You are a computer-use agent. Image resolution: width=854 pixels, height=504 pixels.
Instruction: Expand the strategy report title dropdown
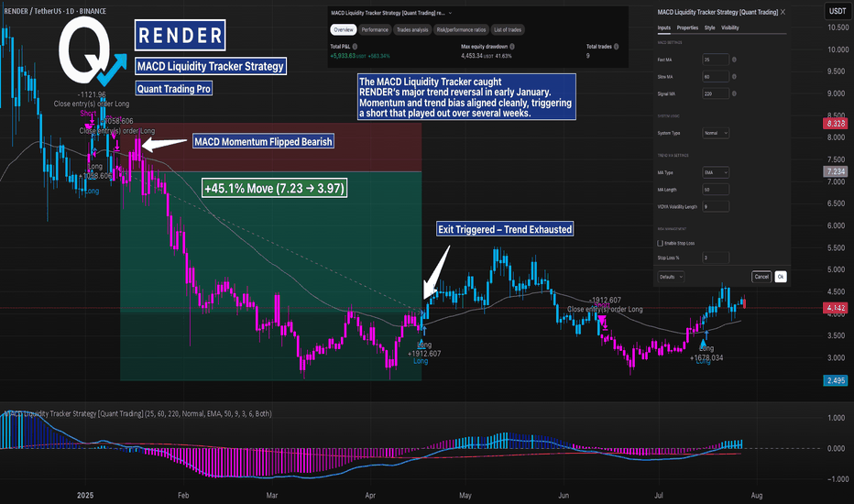click(450, 13)
